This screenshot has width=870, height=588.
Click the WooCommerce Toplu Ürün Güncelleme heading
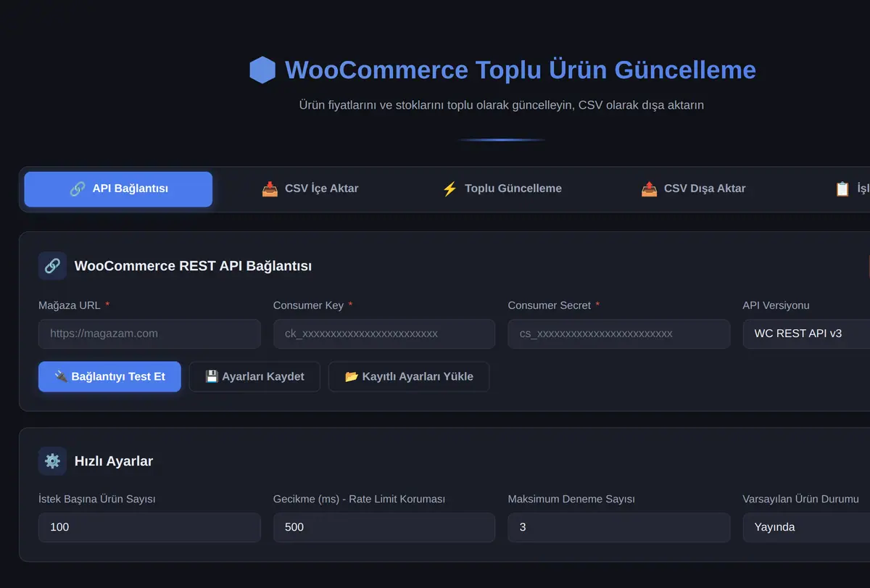click(521, 70)
